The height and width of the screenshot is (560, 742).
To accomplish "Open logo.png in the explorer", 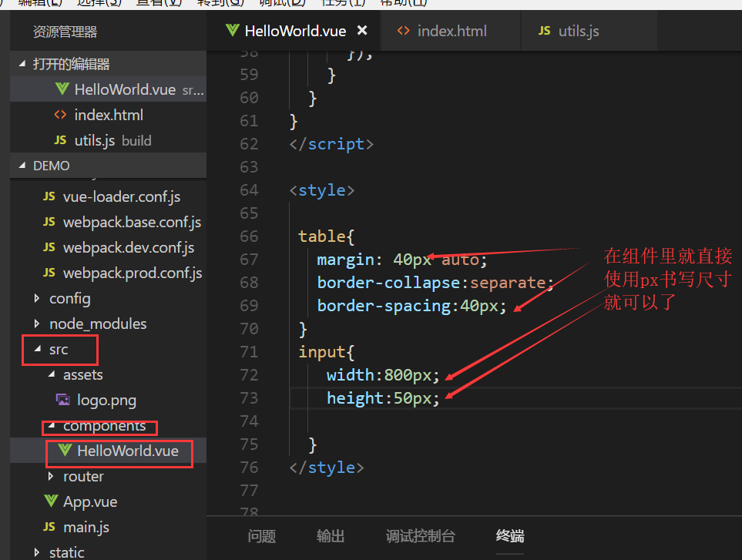I will coord(109,401).
